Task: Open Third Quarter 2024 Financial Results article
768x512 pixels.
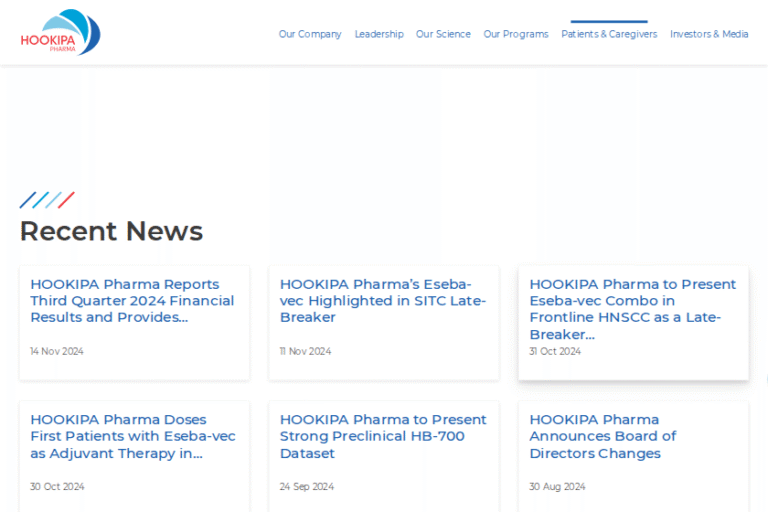Action: [x=132, y=301]
